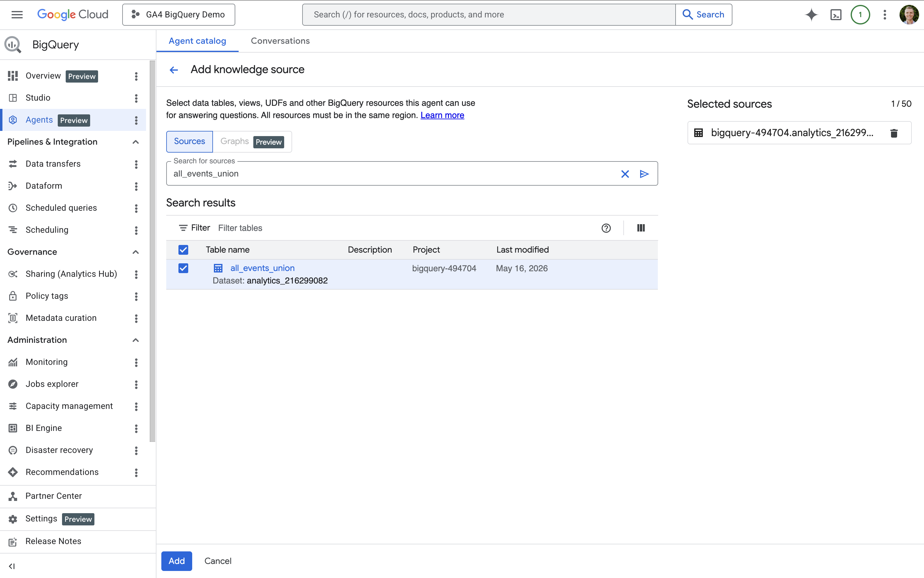Viewport: 924px width, 578px height.
Task: Open more options for Overview
Action: tap(136, 76)
